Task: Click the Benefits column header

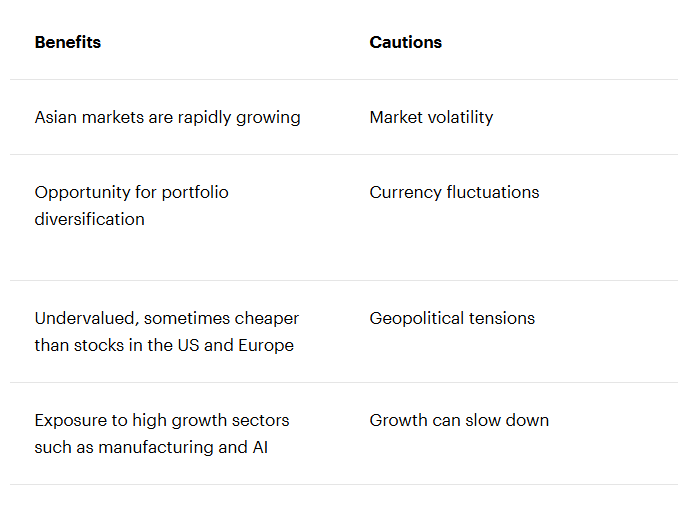Action: 68,42
